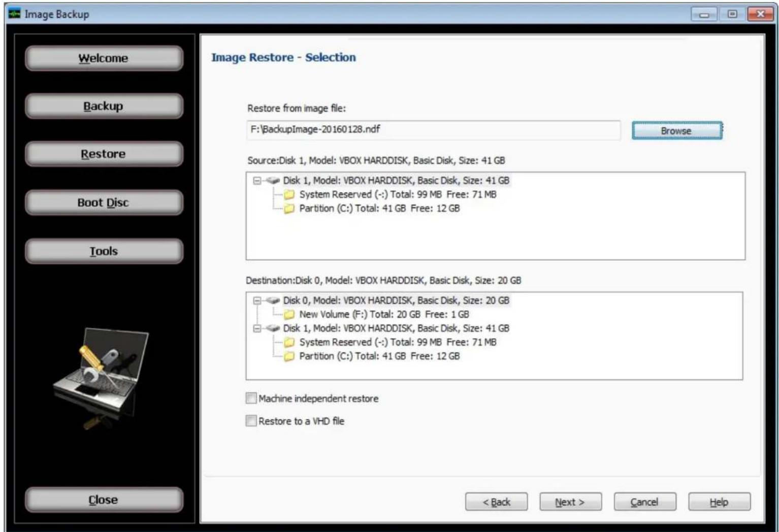Click the folder icon of New Volume (F:)
779x532 pixels.
(289, 314)
